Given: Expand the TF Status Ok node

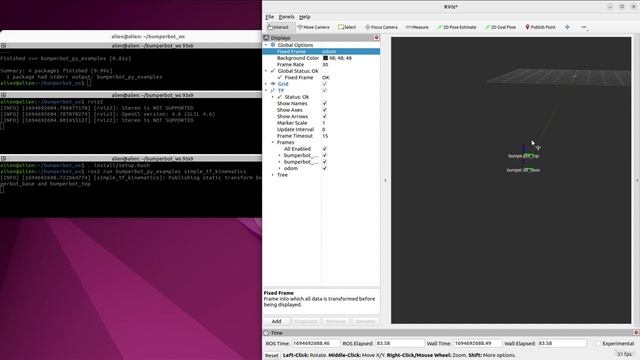Looking at the screenshot, I should (273, 97).
